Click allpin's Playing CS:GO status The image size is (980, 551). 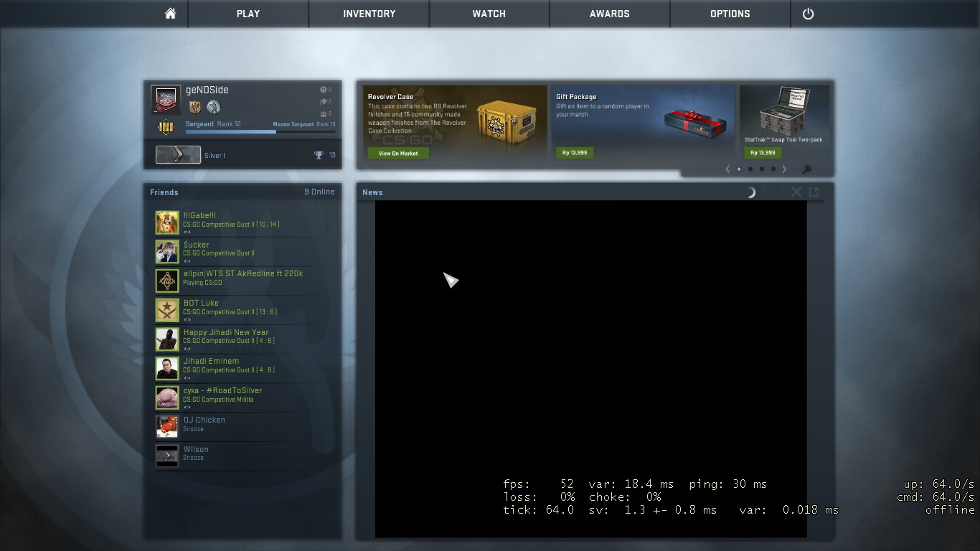tap(202, 283)
